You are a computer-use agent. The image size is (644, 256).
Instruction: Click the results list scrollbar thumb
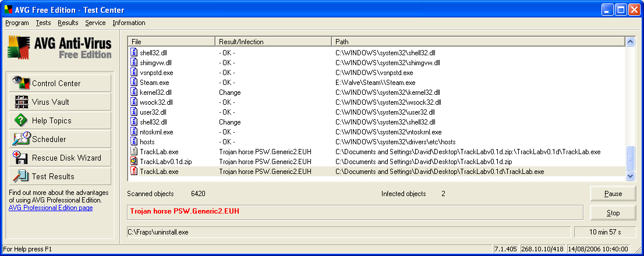click(630, 158)
